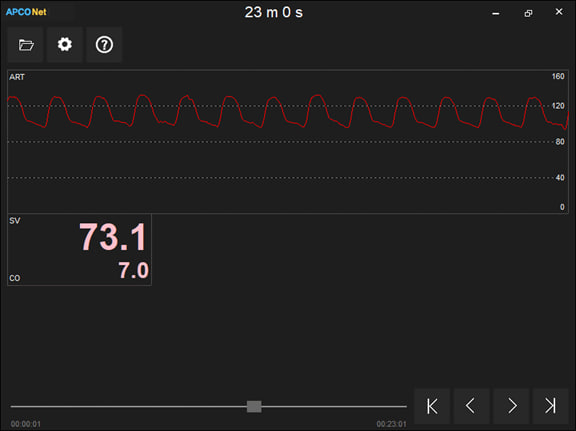Image resolution: width=576 pixels, height=431 pixels.
Task: Click the ART waveform label
Action: (17, 77)
